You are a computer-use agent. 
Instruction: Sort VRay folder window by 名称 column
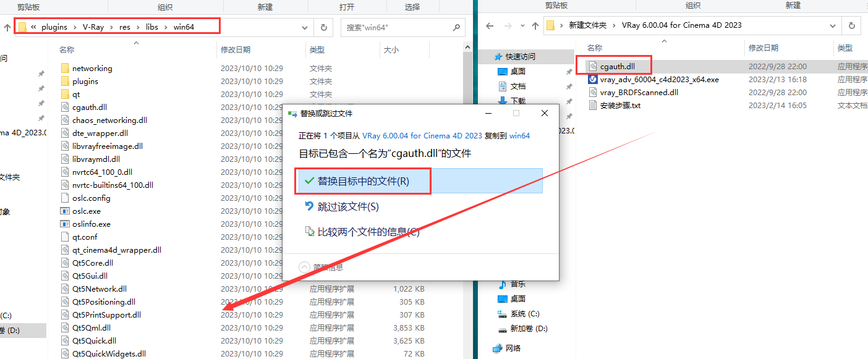[x=595, y=48]
